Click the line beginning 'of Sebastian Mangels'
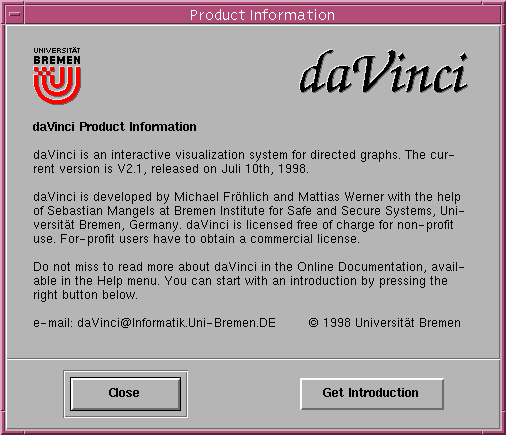Image resolution: width=506 pixels, height=435 pixels. coord(248,211)
